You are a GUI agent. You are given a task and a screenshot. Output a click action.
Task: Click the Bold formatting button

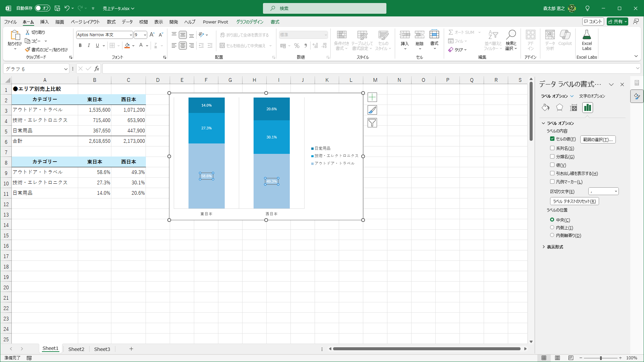click(x=80, y=46)
